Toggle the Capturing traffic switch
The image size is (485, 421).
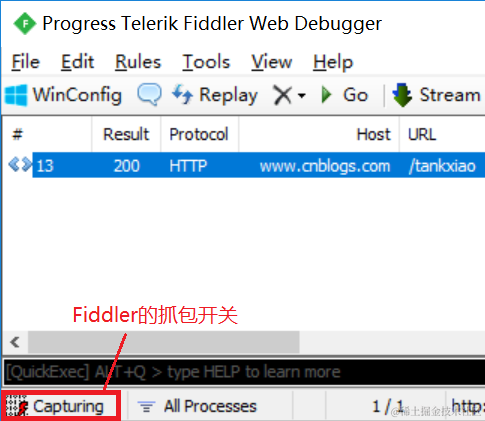click(x=61, y=406)
